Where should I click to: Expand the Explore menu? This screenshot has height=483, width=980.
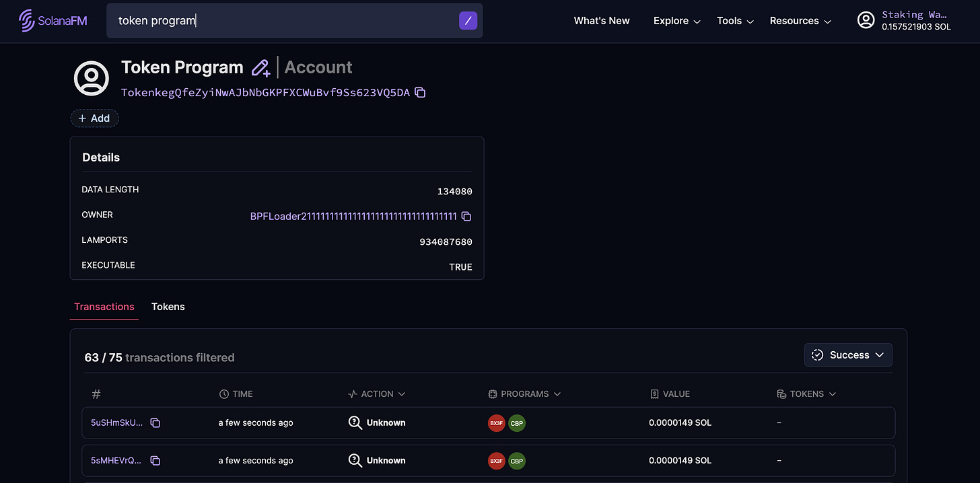tap(677, 21)
